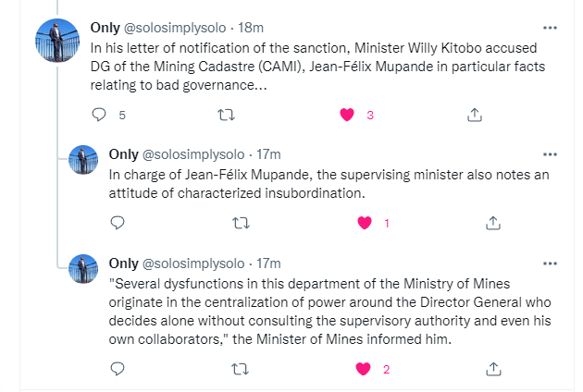Reply to the Willy Kitobo accusation tweet

(x=101, y=115)
